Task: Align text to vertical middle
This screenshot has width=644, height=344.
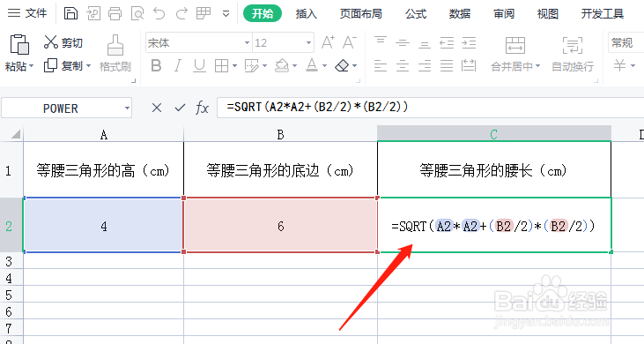Action: pyautogui.click(x=403, y=42)
